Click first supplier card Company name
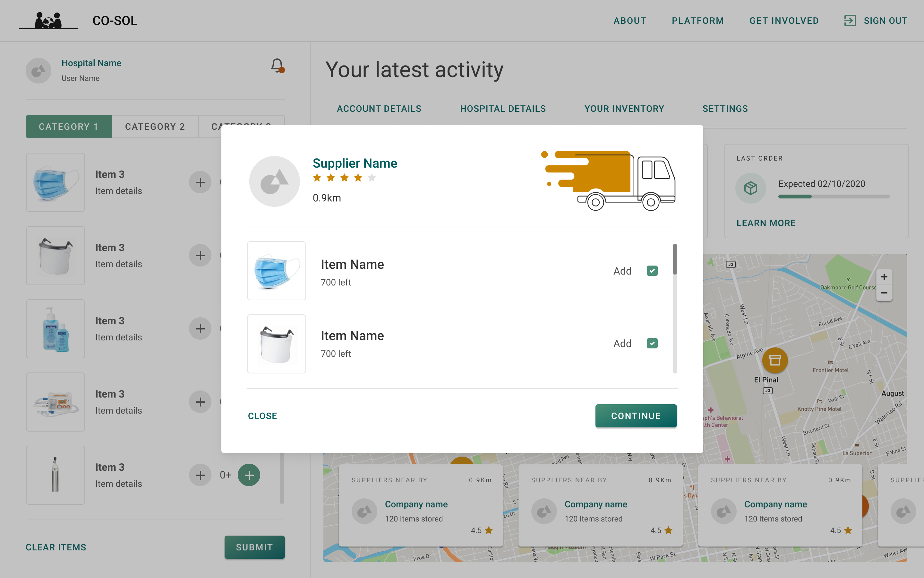This screenshot has width=924, height=578. pyautogui.click(x=416, y=504)
